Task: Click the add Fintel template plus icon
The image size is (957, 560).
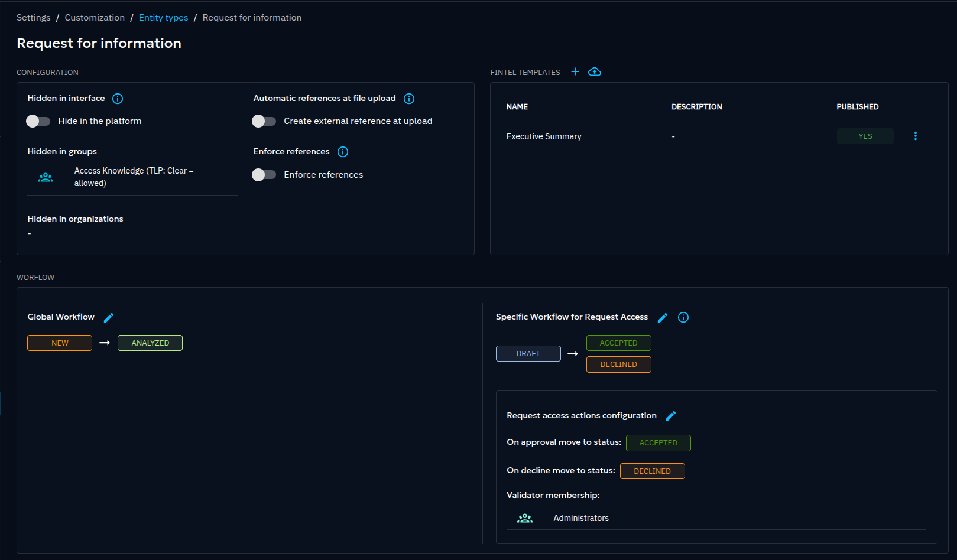Action: click(575, 71)
